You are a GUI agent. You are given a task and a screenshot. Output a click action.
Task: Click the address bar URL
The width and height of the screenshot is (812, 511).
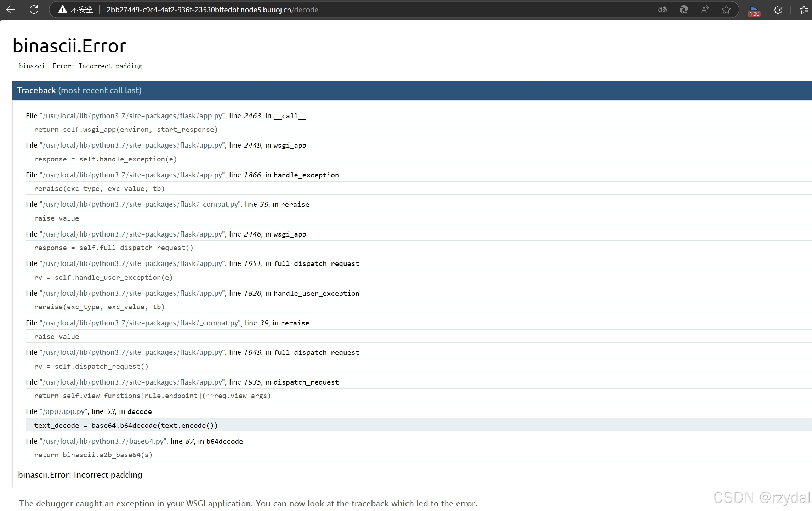(x=212, y=10)
